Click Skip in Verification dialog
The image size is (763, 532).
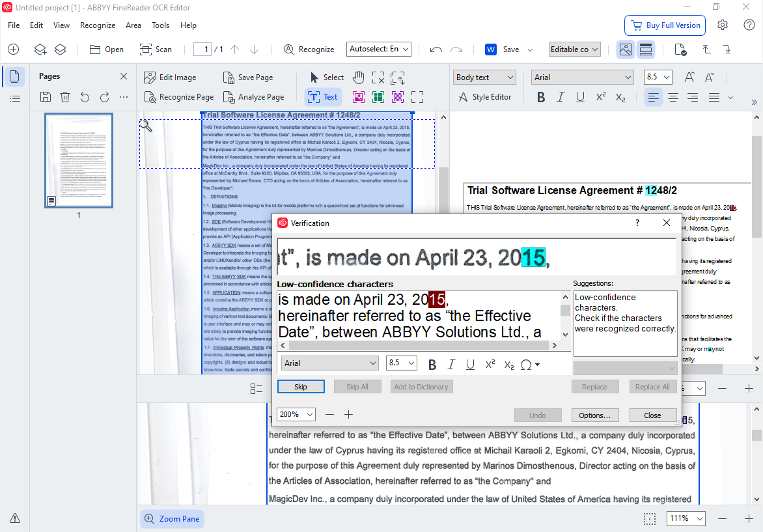[301, 387]
